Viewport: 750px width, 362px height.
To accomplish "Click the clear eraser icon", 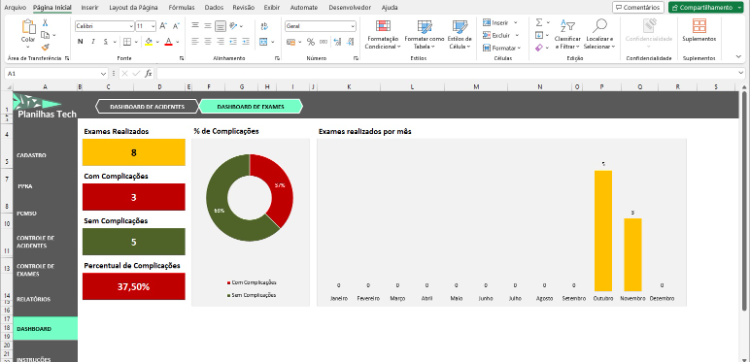I will [539, 48].
